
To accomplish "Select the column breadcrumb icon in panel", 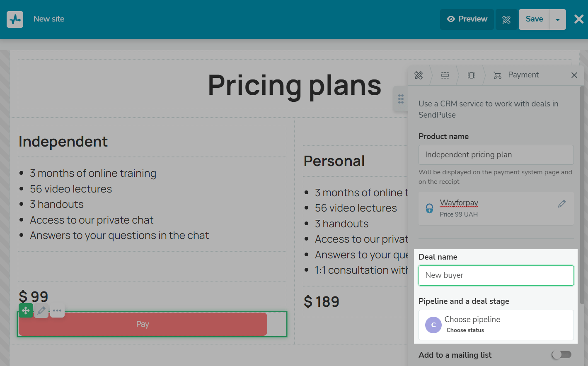I will [x=471, y=75].
